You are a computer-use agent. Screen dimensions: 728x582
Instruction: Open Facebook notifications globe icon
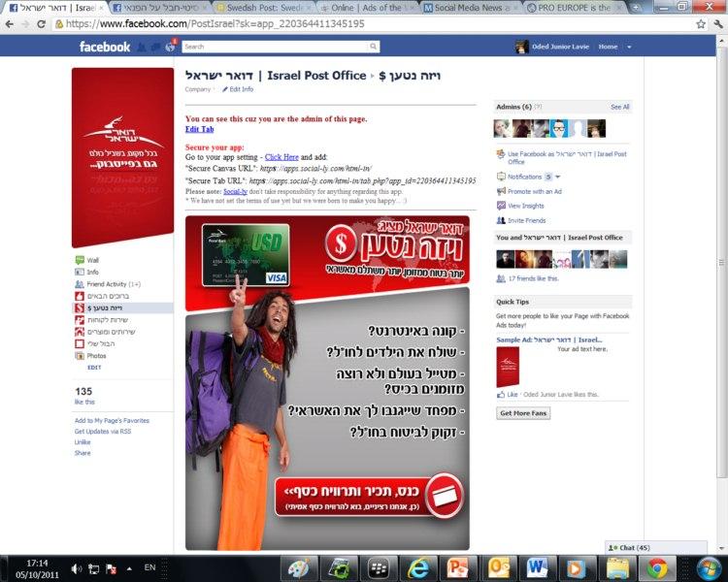tap(170, 47)
